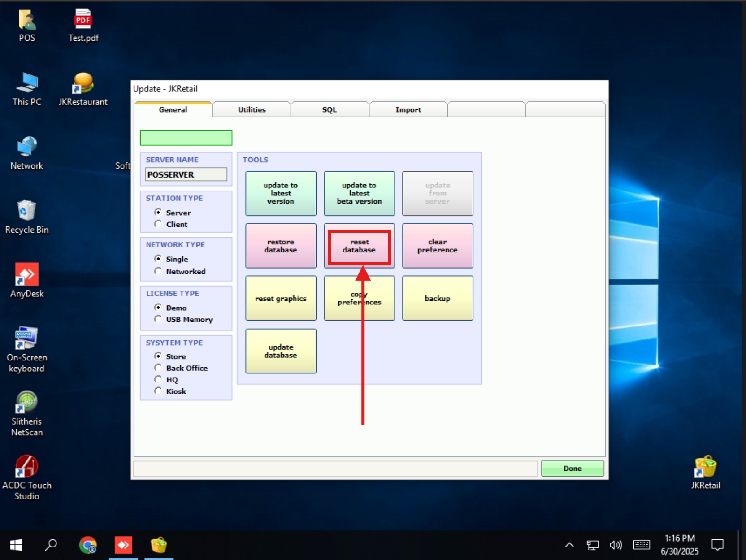Select Back Office system type

[181, 368]
